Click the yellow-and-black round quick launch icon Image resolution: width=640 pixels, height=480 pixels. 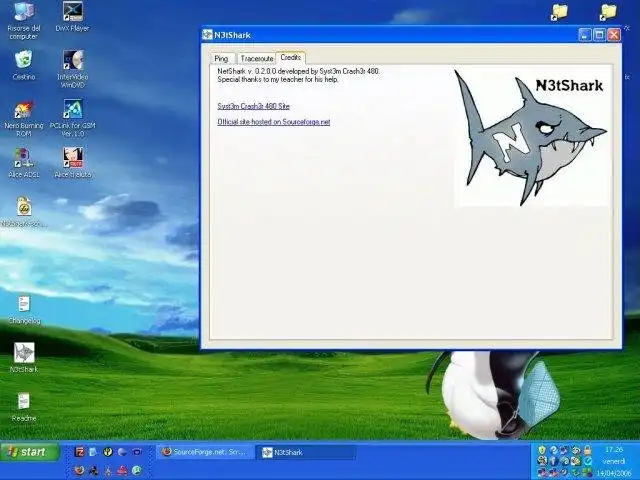click(108, 452)
